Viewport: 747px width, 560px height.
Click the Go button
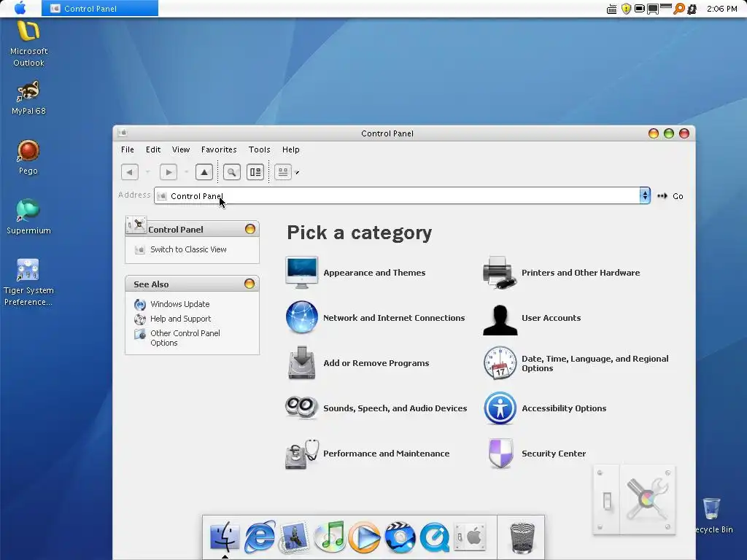671,196
